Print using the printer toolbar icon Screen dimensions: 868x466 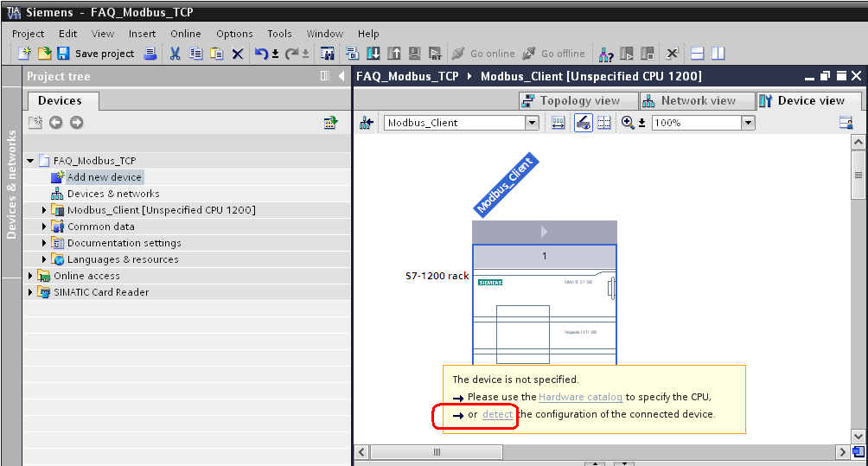[x=150, y=54]
